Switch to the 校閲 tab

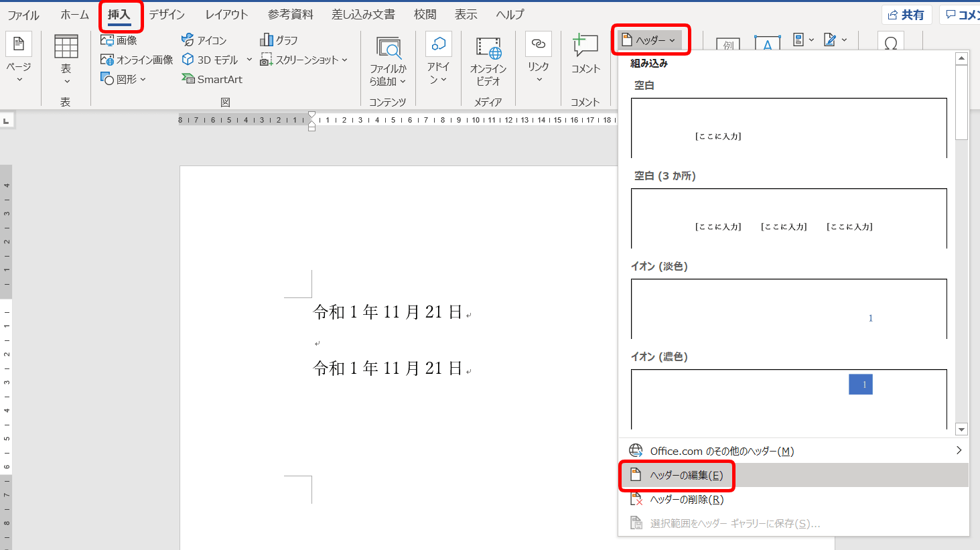point(425,15)
